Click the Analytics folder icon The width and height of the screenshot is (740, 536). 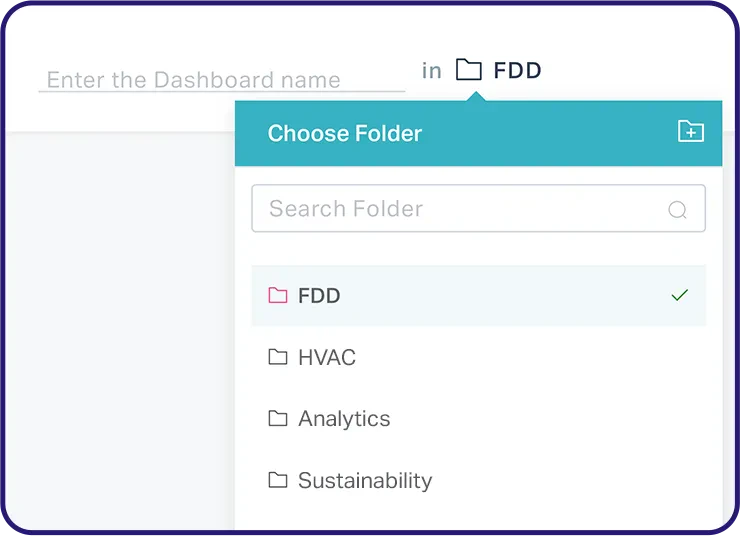point(278,418)
